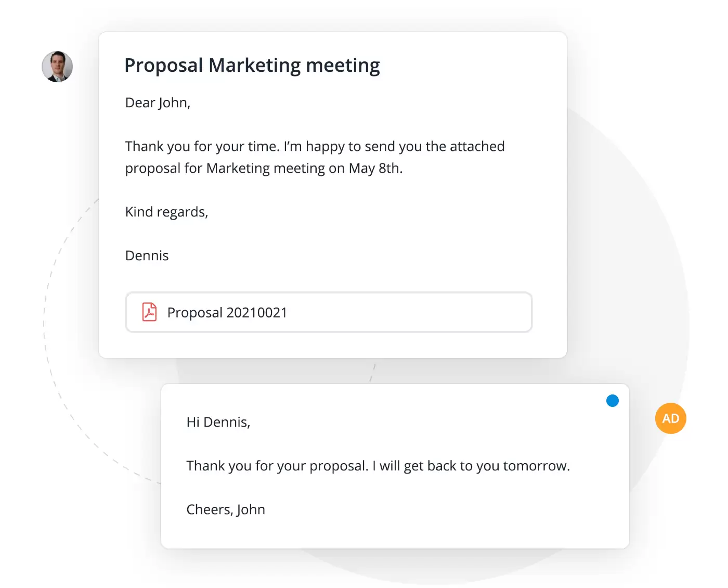Click the word 'attached' in the email body
The height and width of the screenshot is (588, 728).
coord(477,146)
